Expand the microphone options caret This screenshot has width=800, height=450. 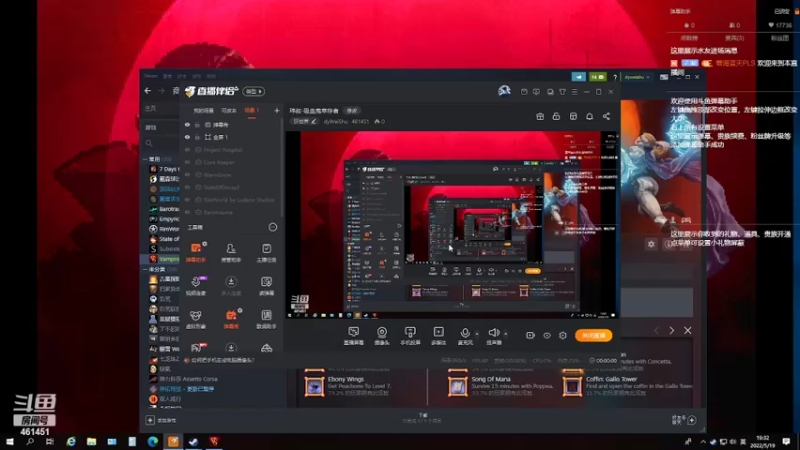click(477, 334)
